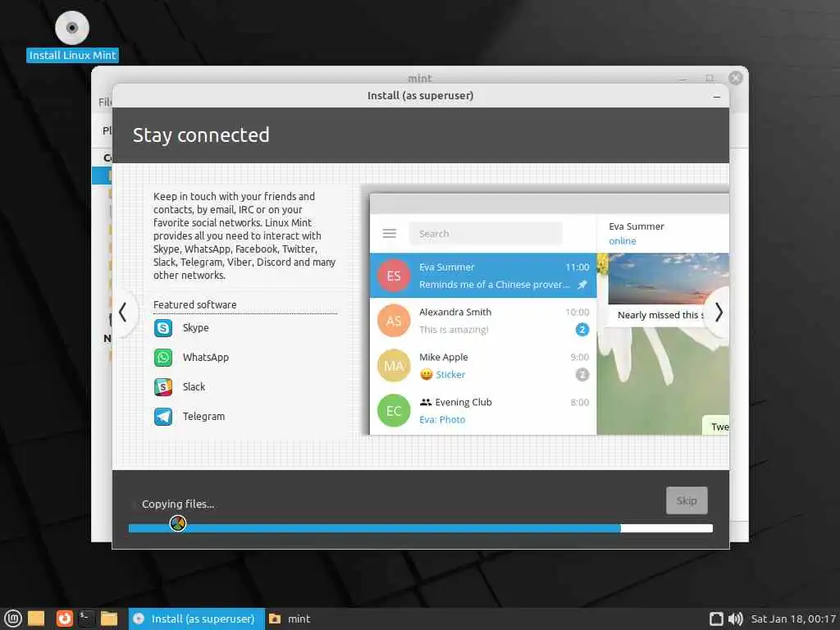Click the Featured software heading

(x=195, y=305)
